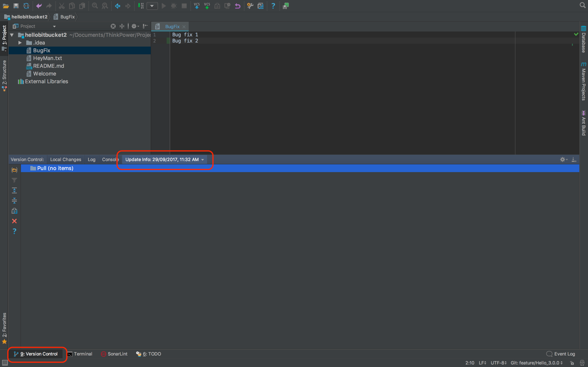The image size is (588, 367).
Task: Open Settings via wrench icon
Action: [x=250, y=6]
